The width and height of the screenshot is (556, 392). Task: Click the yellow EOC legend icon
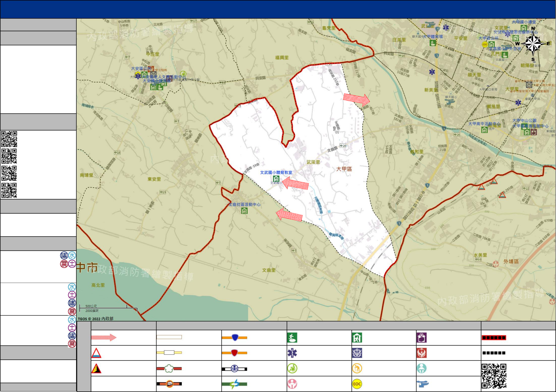tap(357, 384)
